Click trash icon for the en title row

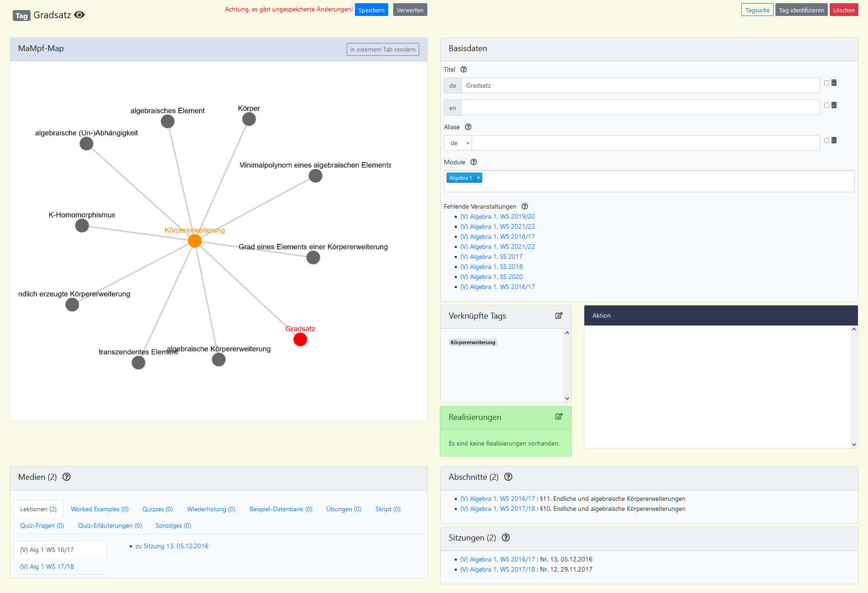tap(834, 105)
